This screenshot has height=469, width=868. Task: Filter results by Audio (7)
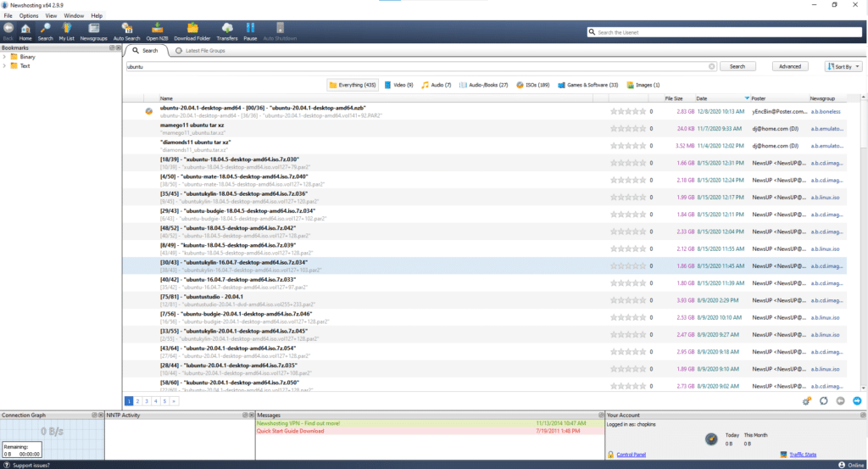pyautogui.click(x=437, y=85)
